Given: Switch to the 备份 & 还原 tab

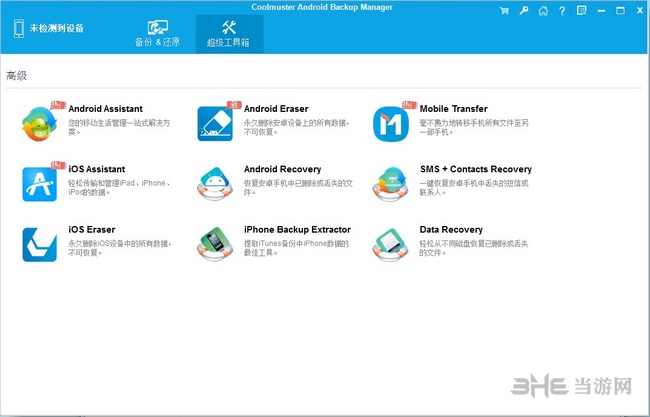Looking at the screenshot, I should click(x=158, y=34).
